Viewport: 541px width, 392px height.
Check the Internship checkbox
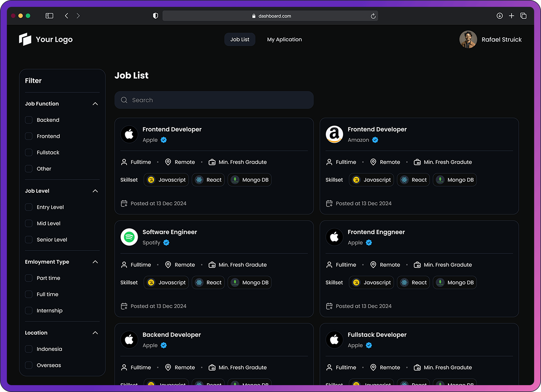(x=29, y=311)
